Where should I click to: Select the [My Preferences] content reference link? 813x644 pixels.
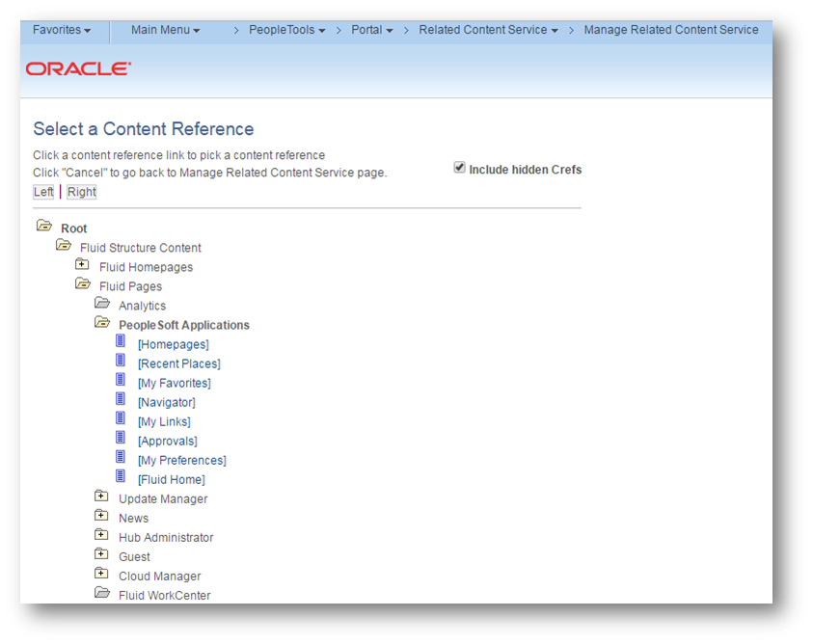click(x=182, y=460)
